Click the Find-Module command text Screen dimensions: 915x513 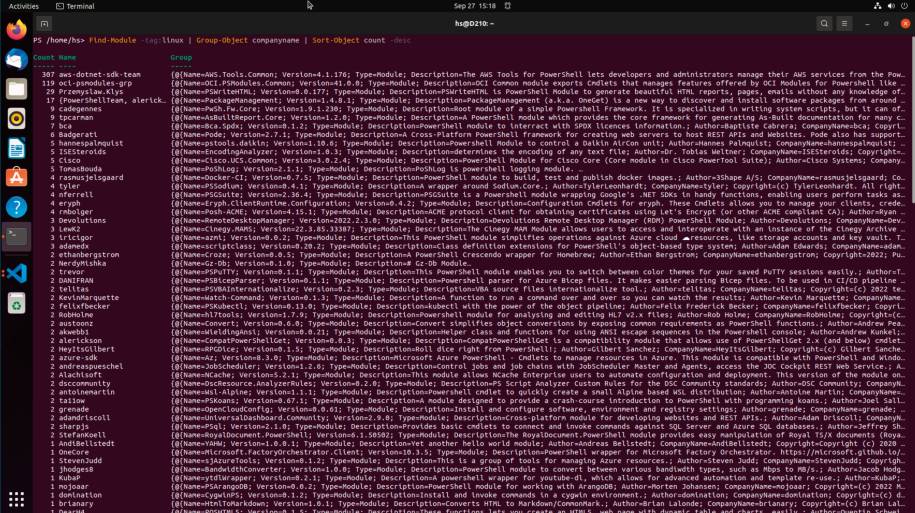(113, 40)
